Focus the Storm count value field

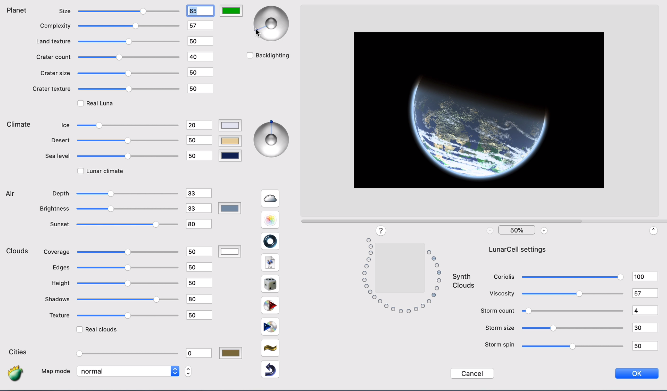(x=645, y=311)
